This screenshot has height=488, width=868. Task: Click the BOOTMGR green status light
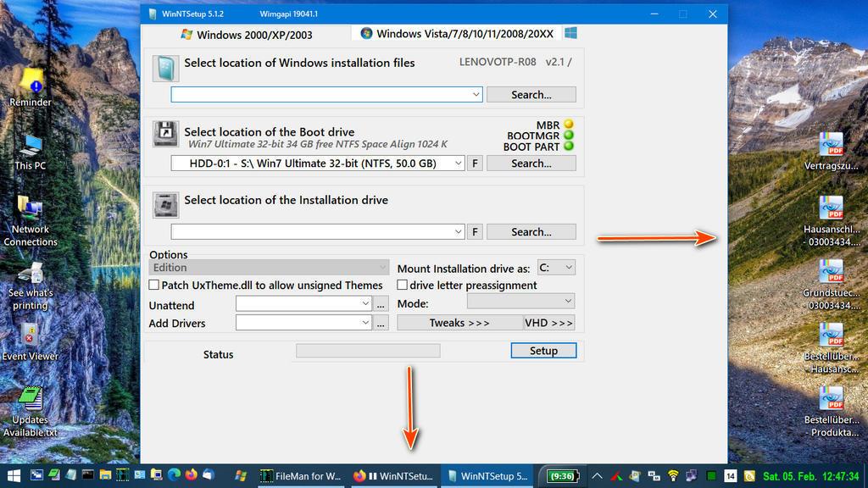coord(569,136)
